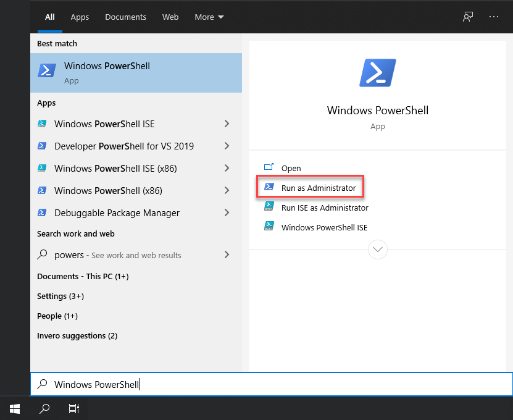Click the sign-in account icon

tap(467, 17)
